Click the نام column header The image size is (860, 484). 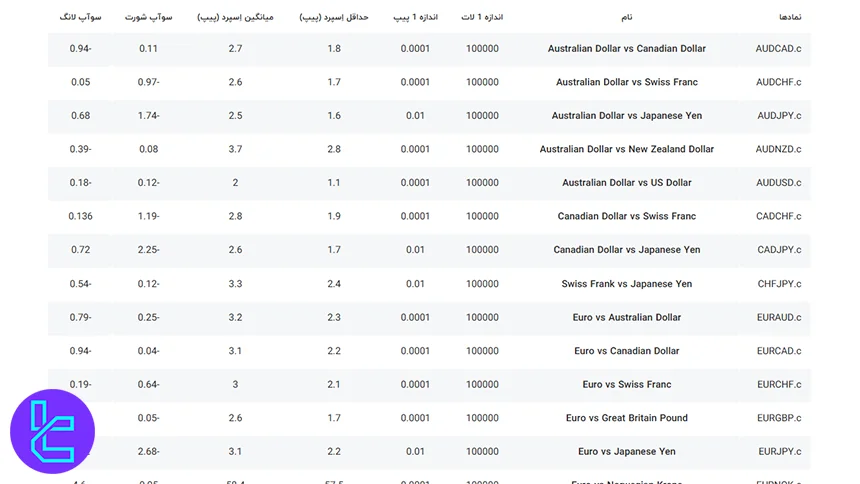coord(627,17)
